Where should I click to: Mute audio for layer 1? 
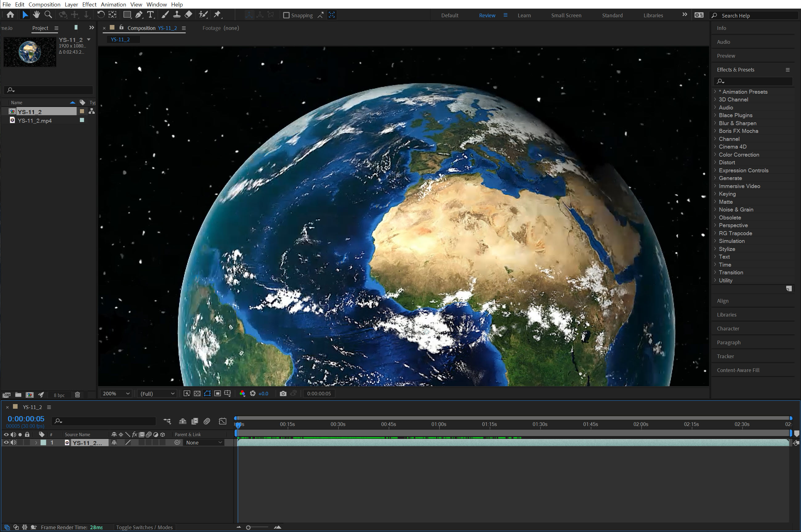(14, 442)
